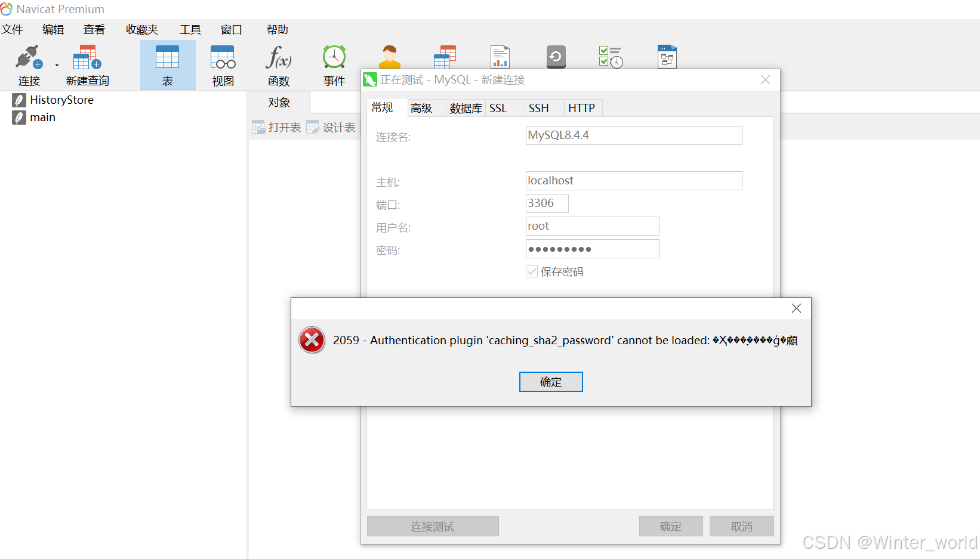The height and width of the screenshot is (559, 980).
Task: Open the 工具 menu
Action: point(190,29)
